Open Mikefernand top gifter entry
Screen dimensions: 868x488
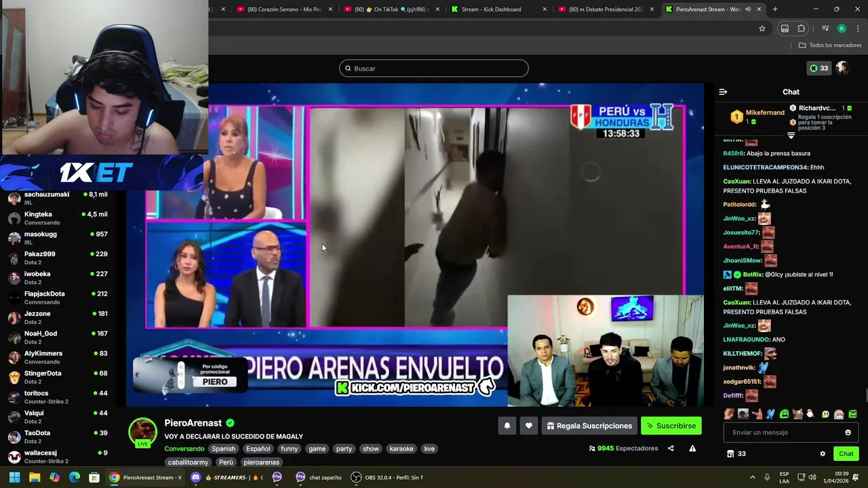pos(756,117)
